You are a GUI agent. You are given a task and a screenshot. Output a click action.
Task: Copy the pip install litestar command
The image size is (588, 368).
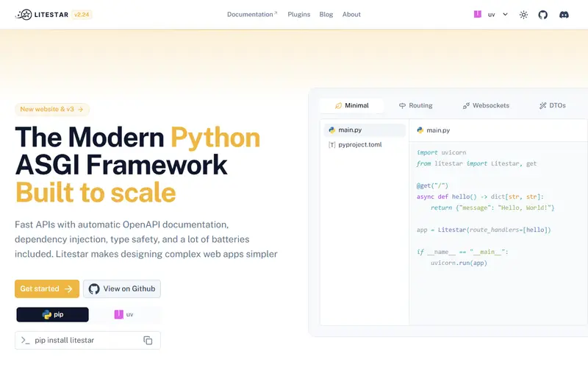(148, 340)
